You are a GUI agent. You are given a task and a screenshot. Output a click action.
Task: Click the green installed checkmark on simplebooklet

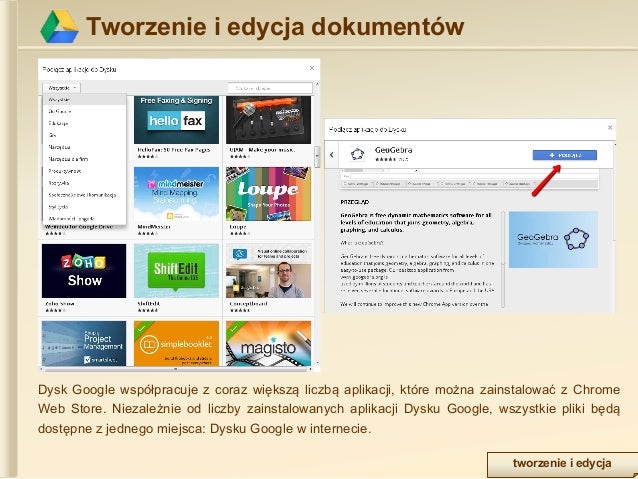click(142, 328)
